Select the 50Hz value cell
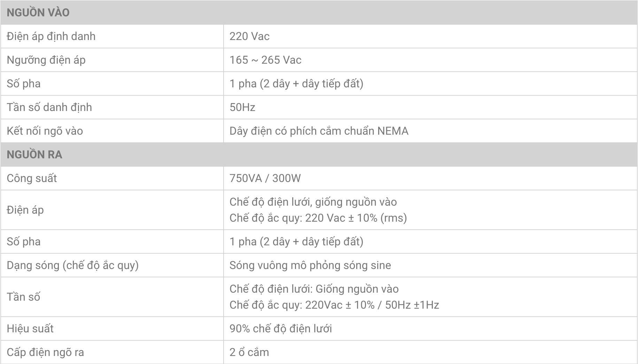638x364 pixels. (242, 107)
